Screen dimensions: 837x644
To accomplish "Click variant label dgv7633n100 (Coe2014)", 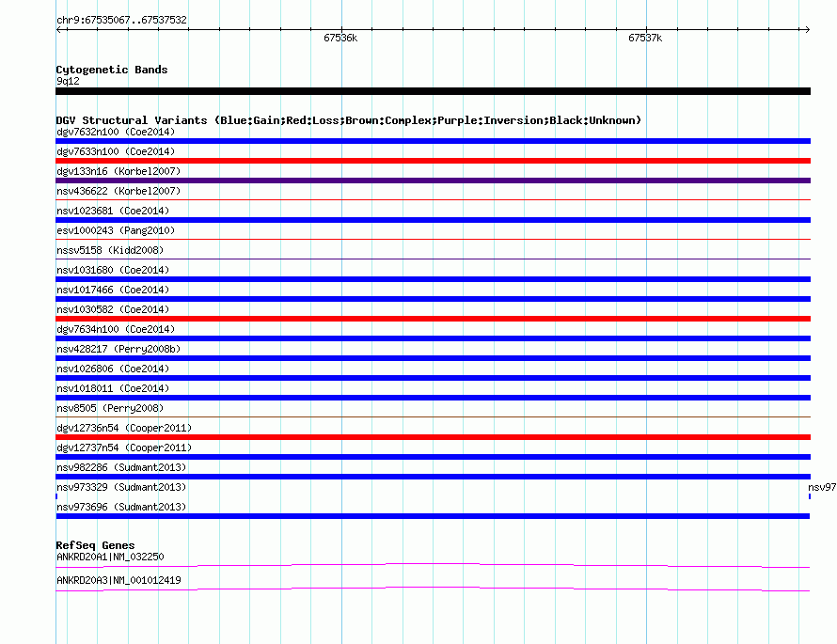I will [116, 151].
